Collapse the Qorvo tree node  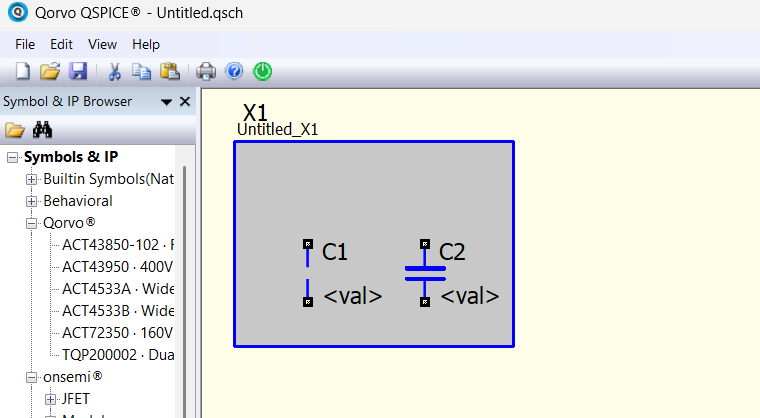pos(31,223)
